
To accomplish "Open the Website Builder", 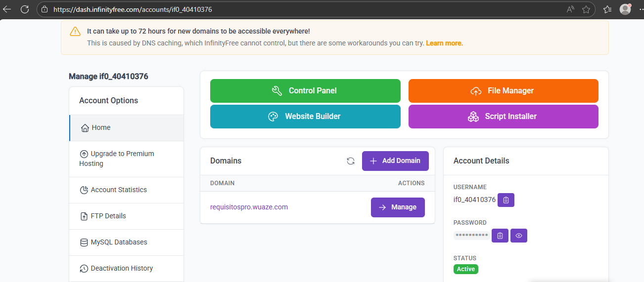I will coord(305,117).
